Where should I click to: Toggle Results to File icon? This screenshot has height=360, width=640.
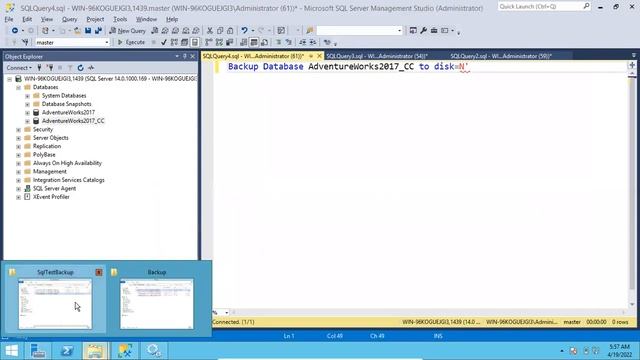264,42
